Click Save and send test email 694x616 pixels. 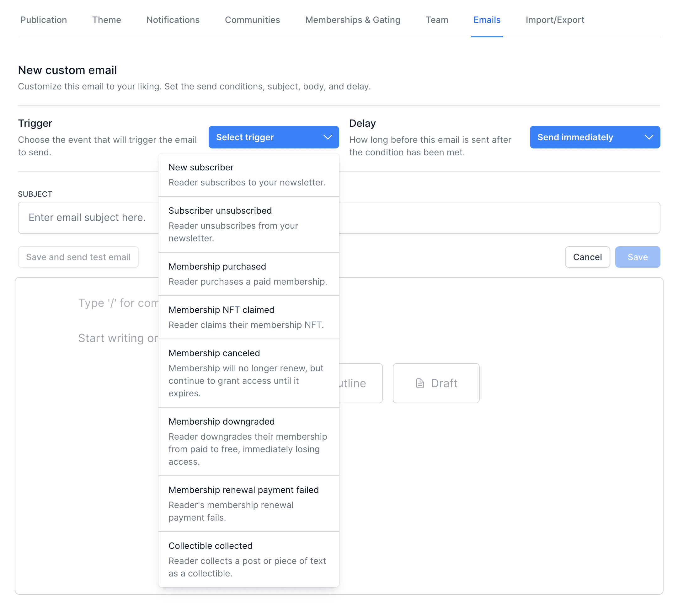tap(78, 257)
